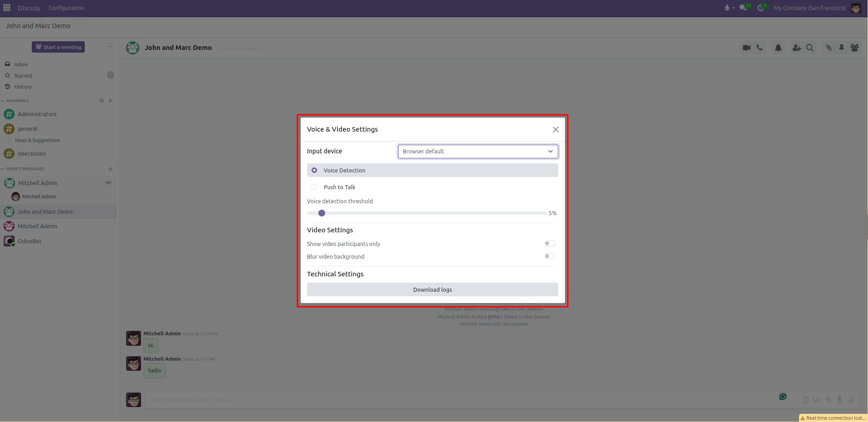
Task: Show attachments via header paperclip icon
Action: pyautogui.click(x=829, y=48)
